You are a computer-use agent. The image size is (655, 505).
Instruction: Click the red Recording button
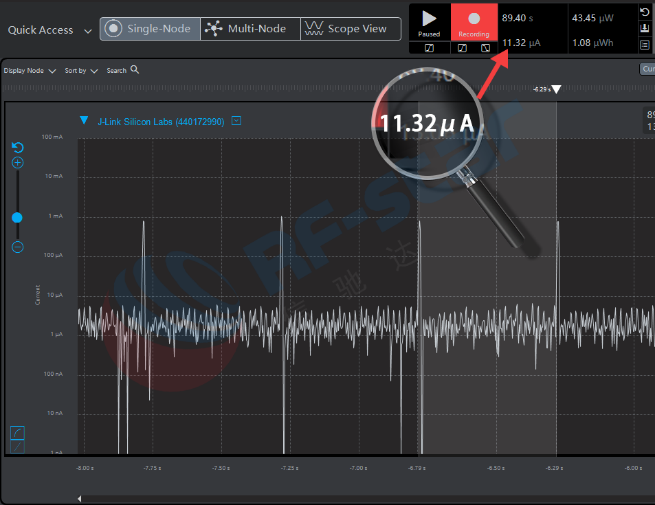click(x=473, y=20)
